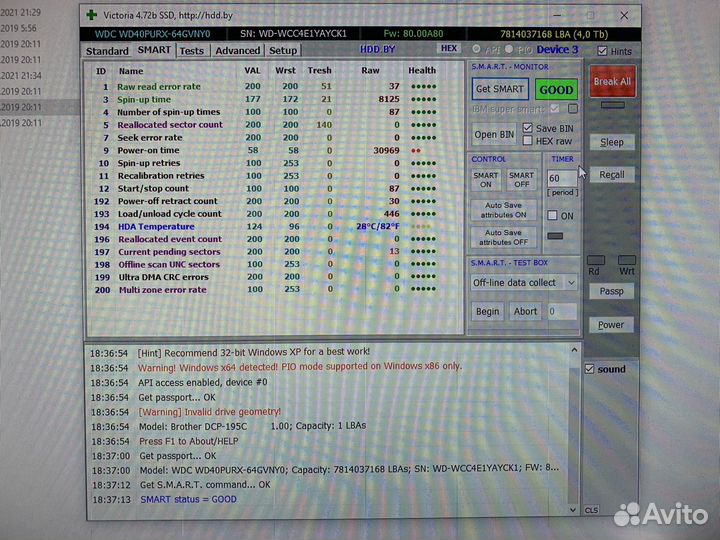Click the Wrt write indicator
The height and width of the screenshot is (540, 720).
point(626,260)
